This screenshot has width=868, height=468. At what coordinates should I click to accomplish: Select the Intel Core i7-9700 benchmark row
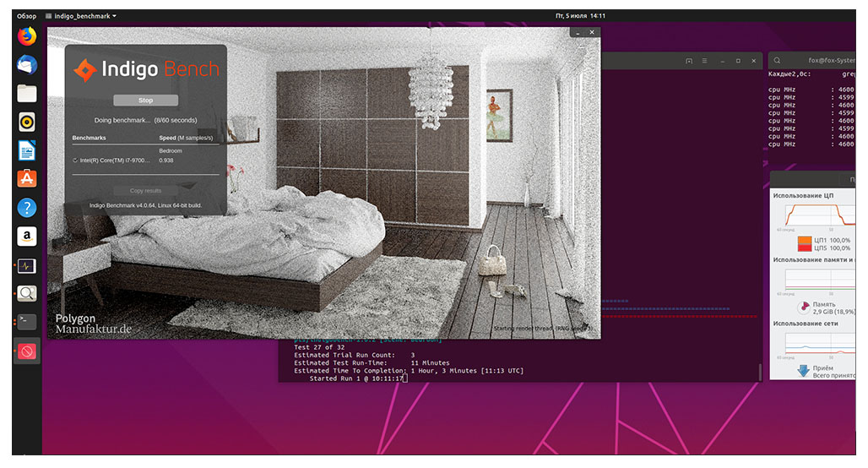[x=145, y=160]
